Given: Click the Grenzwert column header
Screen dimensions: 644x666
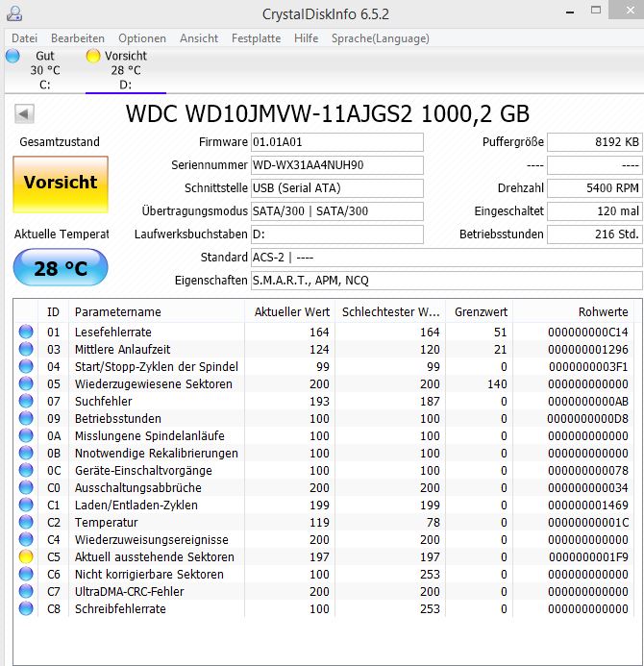Looking at the screenshot, I should point(480,311).
